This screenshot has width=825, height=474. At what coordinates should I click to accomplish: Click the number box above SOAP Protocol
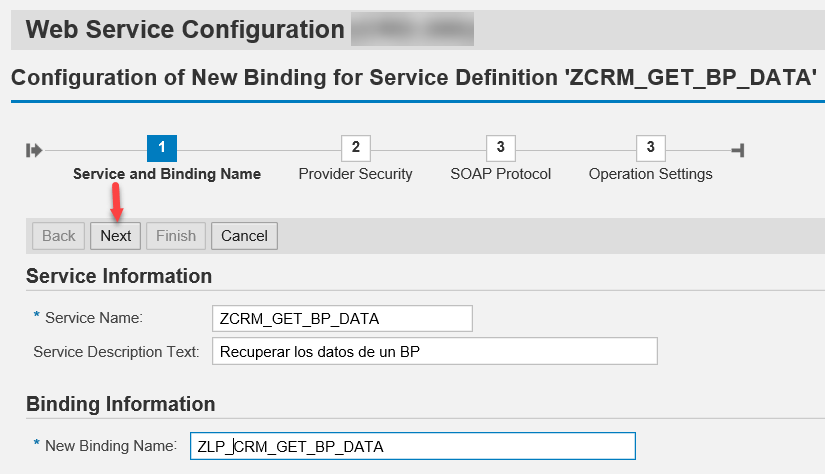point(500,149)
